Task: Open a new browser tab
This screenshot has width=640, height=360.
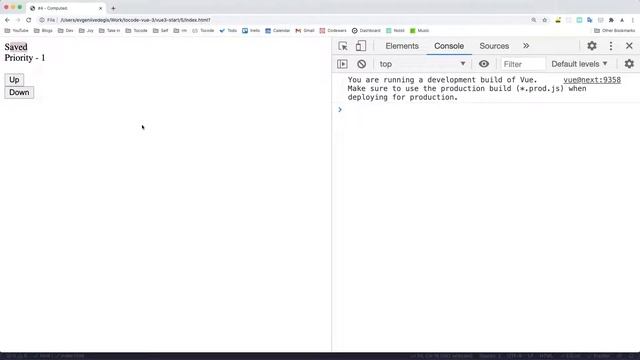Action: click(113, 8)
